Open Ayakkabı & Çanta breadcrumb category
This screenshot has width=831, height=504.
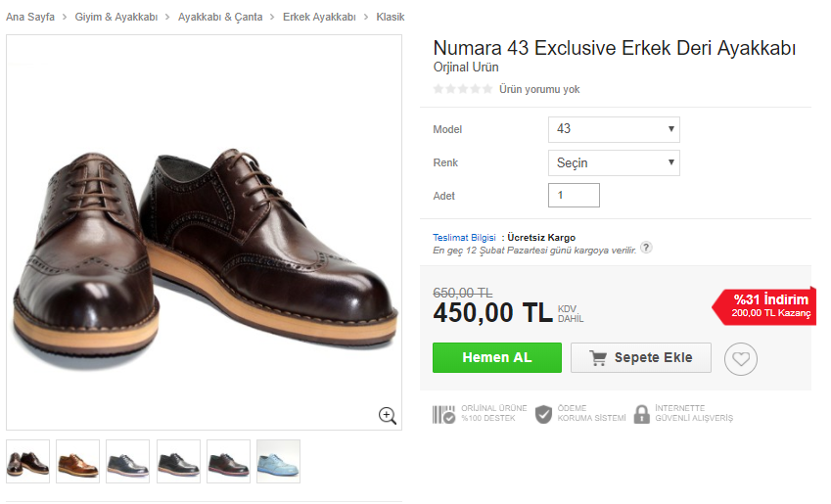[x=220, y=18]
